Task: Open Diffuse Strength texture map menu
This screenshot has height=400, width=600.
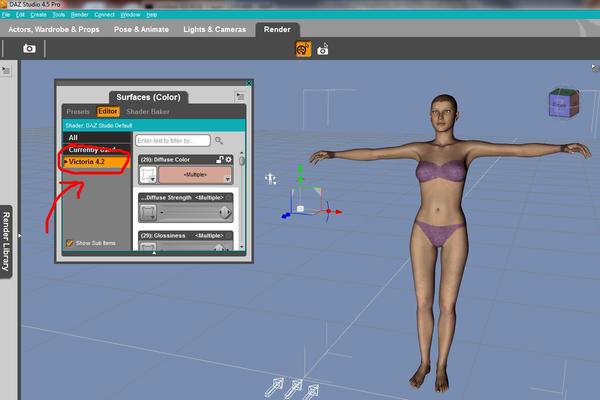Action: point(148,212)
